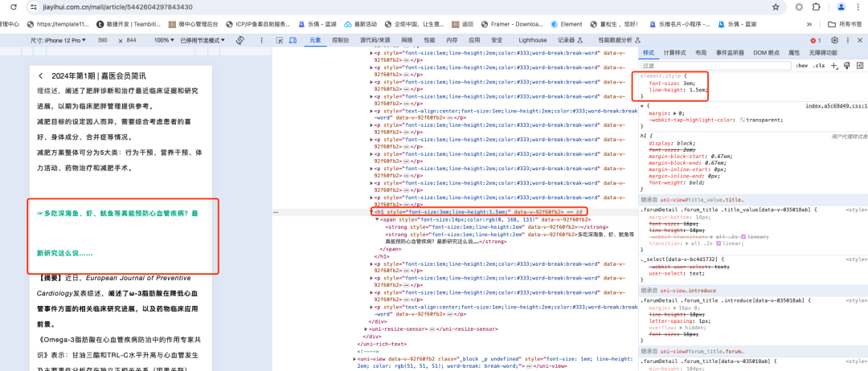Viewport: 868px width, 371px height.
Task: Click the device width field showing 390
Action: (x=103, y=40)
